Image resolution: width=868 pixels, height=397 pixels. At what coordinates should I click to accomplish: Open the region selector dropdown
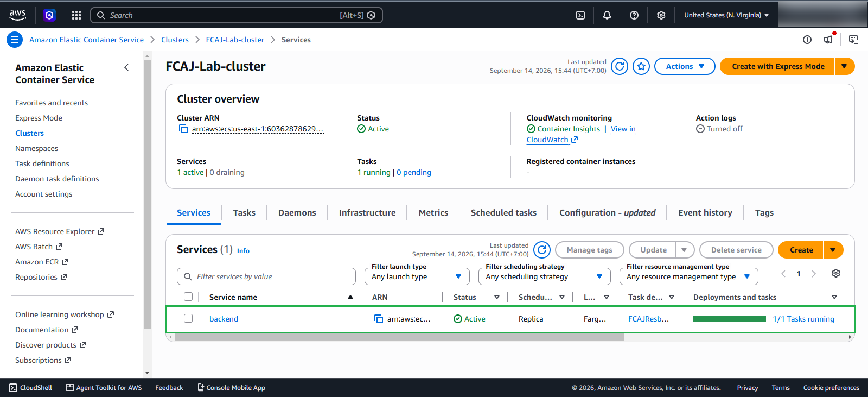[x=726, y=15]
